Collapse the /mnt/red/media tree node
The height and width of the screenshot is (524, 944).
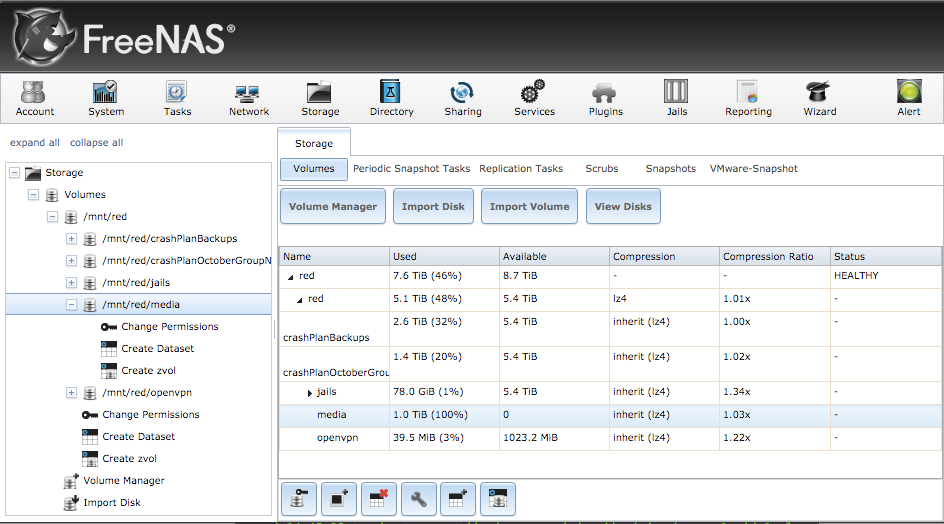(71, 304)
